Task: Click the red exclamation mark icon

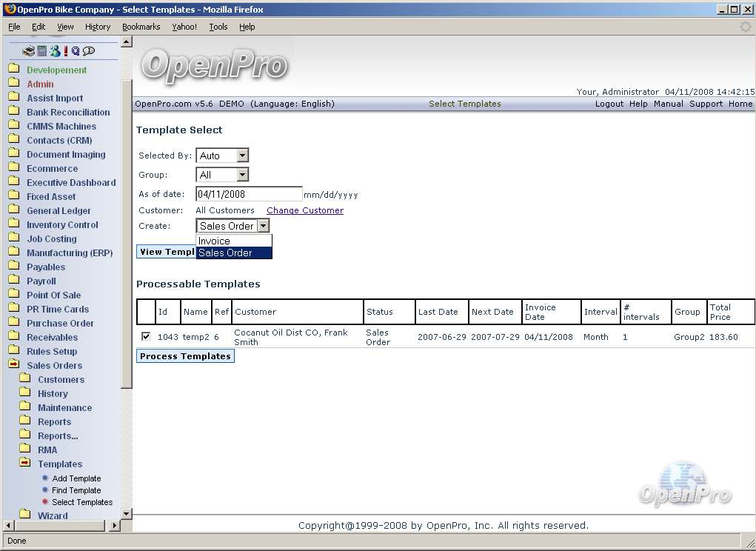Action: (x=65, y=51)
